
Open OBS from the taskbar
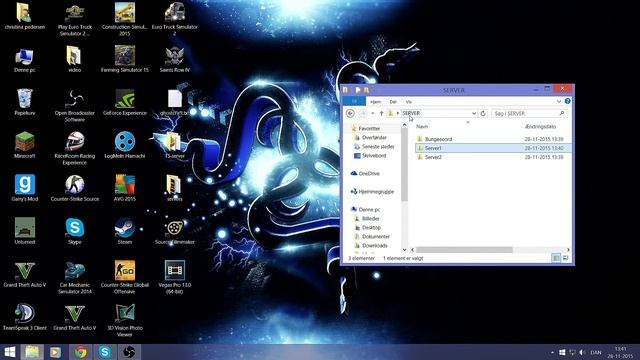click(129, 352)
